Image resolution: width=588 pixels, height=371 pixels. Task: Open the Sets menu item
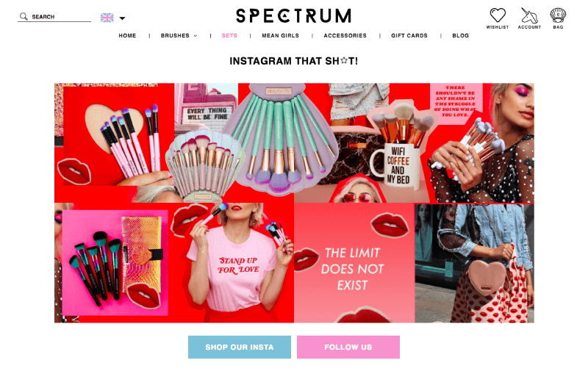click(229, 35)
